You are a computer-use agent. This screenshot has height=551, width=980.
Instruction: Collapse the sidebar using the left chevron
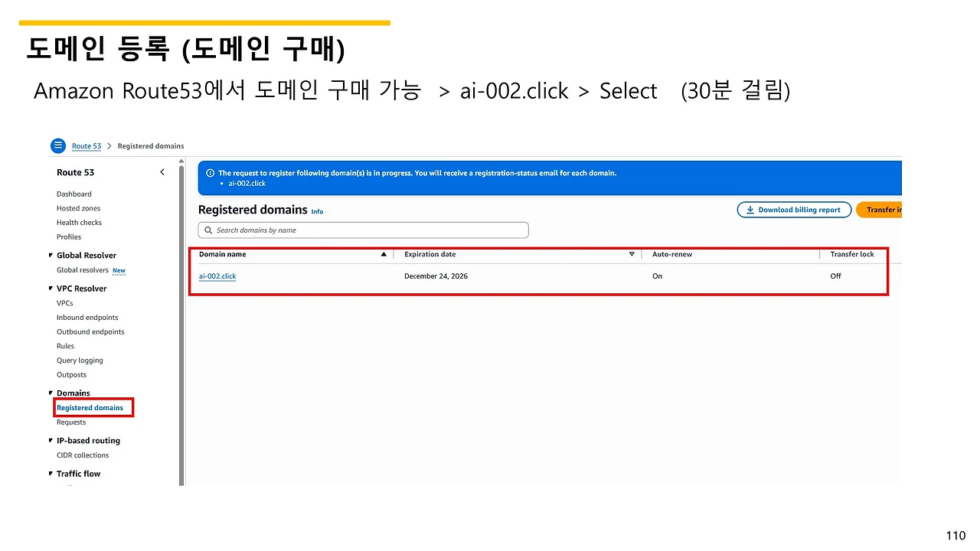(162, 172)
